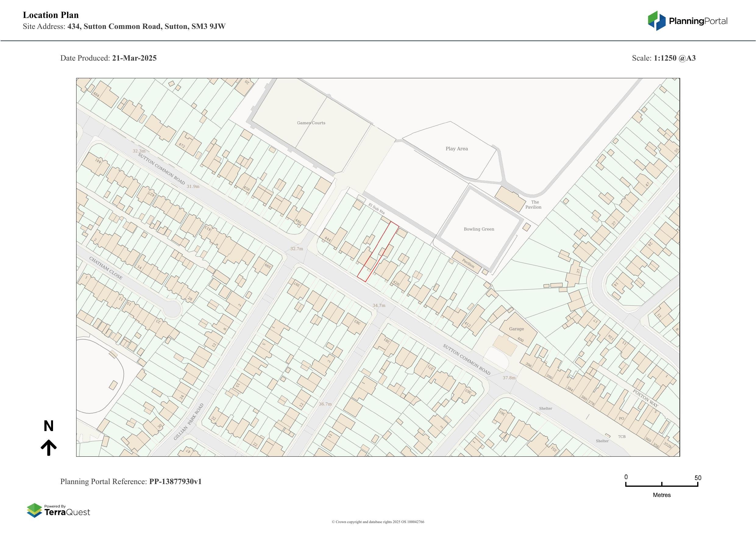Viewport: 756px width, 534px height.
Task: Click the Scale 1:1250 @A3 text
Action: click(x=663, y=58)
